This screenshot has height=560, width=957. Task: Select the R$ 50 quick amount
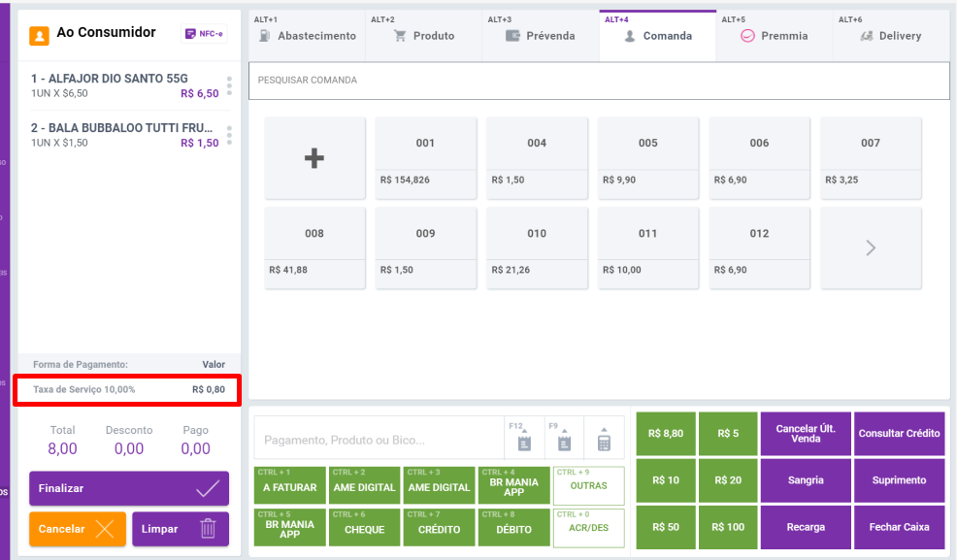(x=666, y=527)
